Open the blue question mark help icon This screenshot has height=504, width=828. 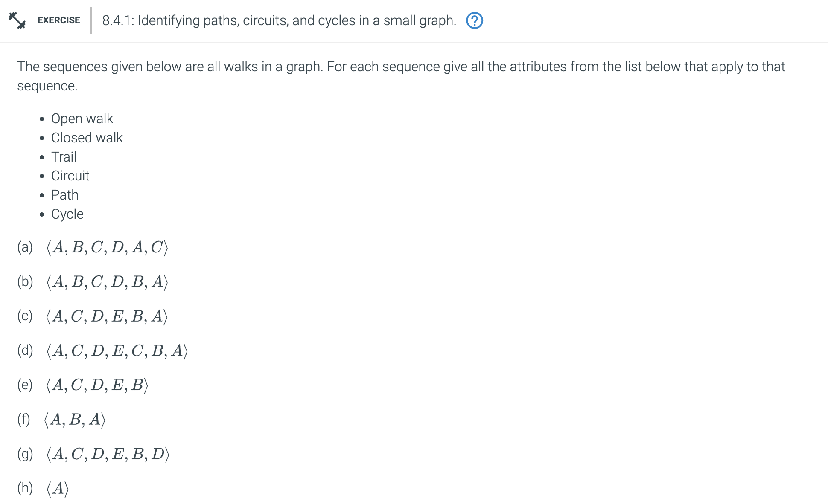tap(474, 20)
